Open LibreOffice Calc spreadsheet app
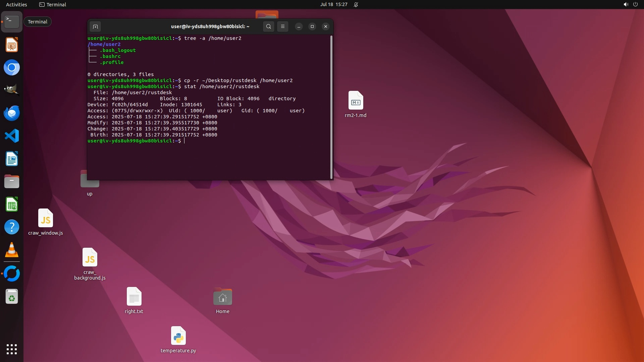 click(x=12, y=204)
